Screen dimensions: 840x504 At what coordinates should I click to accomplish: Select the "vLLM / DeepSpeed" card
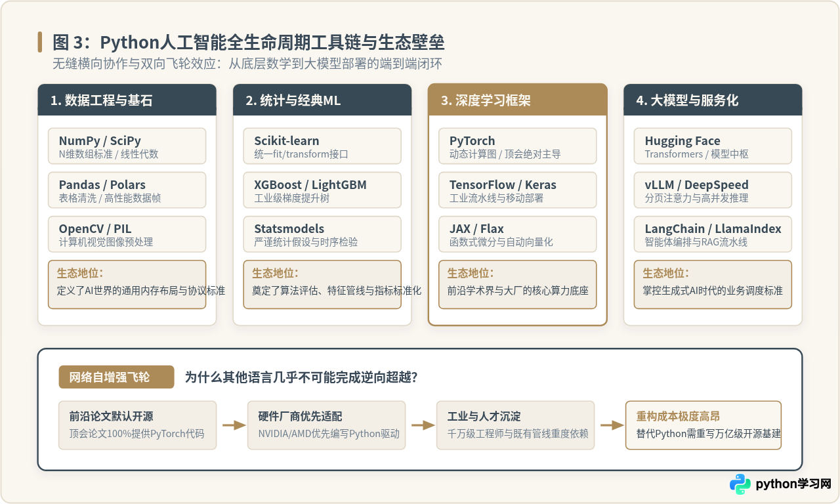click(713, 190)
